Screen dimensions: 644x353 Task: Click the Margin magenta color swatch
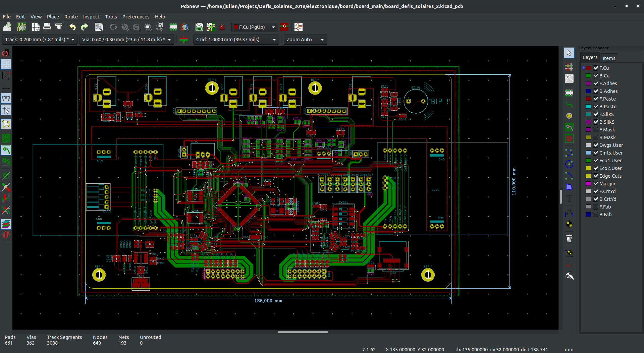tap(588, 184)
